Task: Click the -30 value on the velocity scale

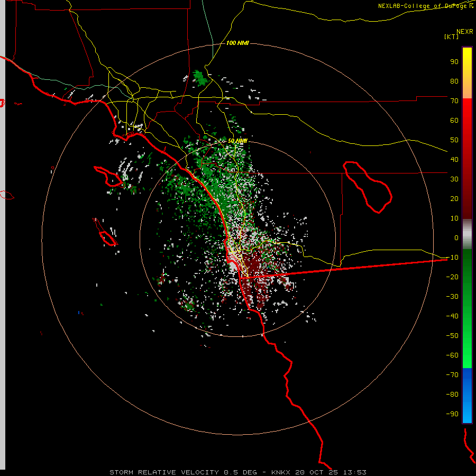Action: click(452, 296)
